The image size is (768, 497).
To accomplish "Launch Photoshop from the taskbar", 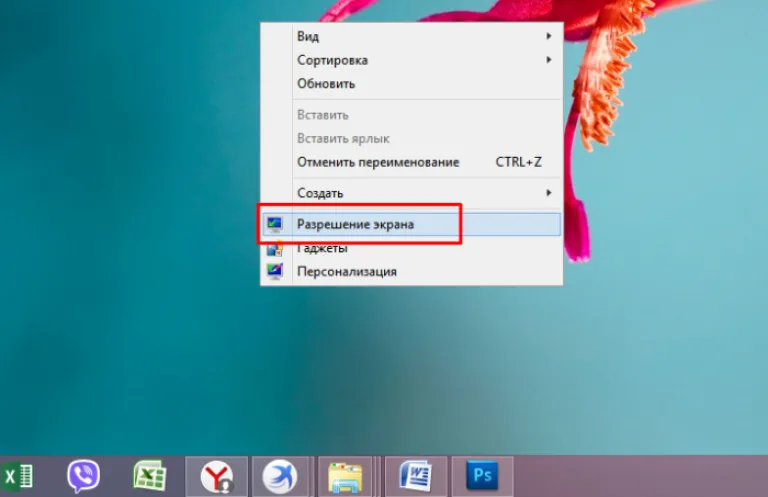I will click(x=482, y=476).
